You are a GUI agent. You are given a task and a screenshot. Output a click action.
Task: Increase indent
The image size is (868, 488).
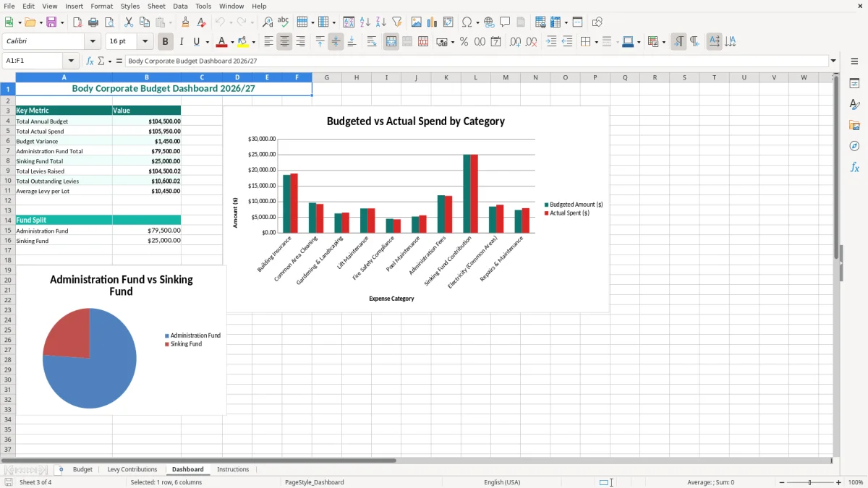click(551, 42)
